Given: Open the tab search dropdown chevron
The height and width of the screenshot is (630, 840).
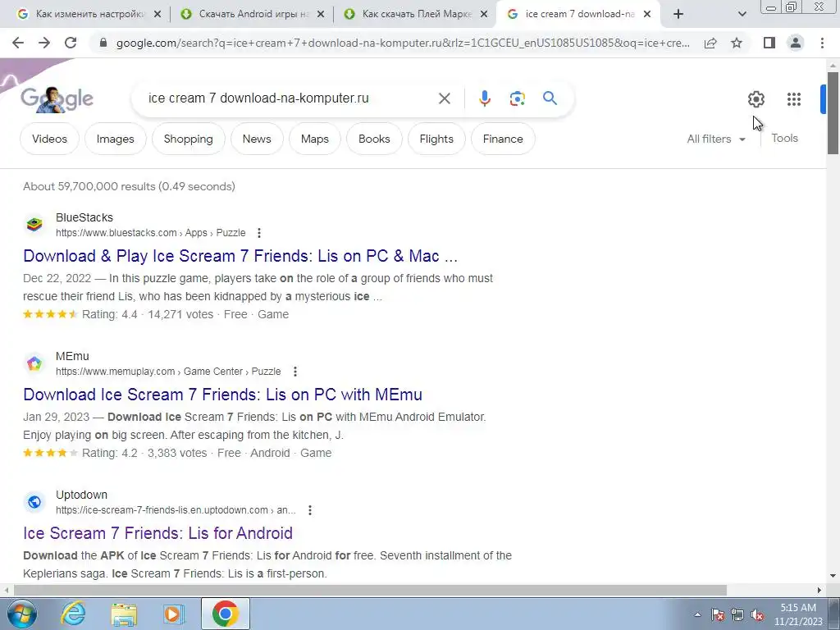Looking at the screenshot, I should 742,15.
